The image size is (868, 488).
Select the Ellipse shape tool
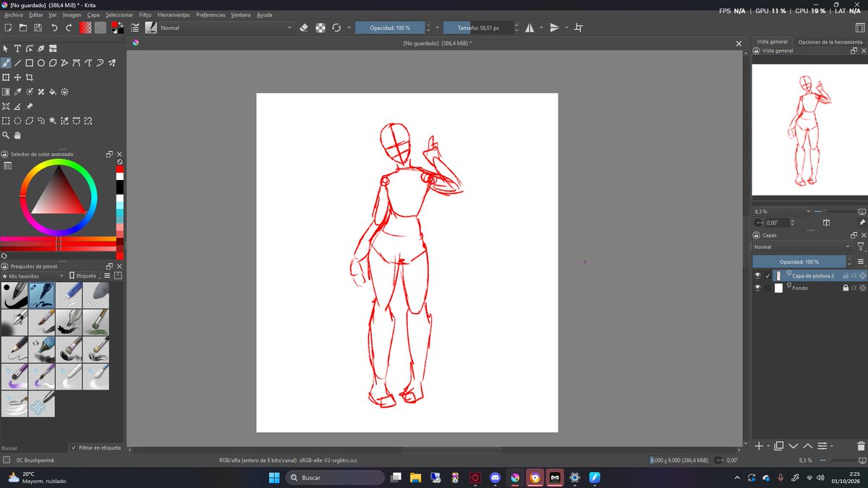41,63
